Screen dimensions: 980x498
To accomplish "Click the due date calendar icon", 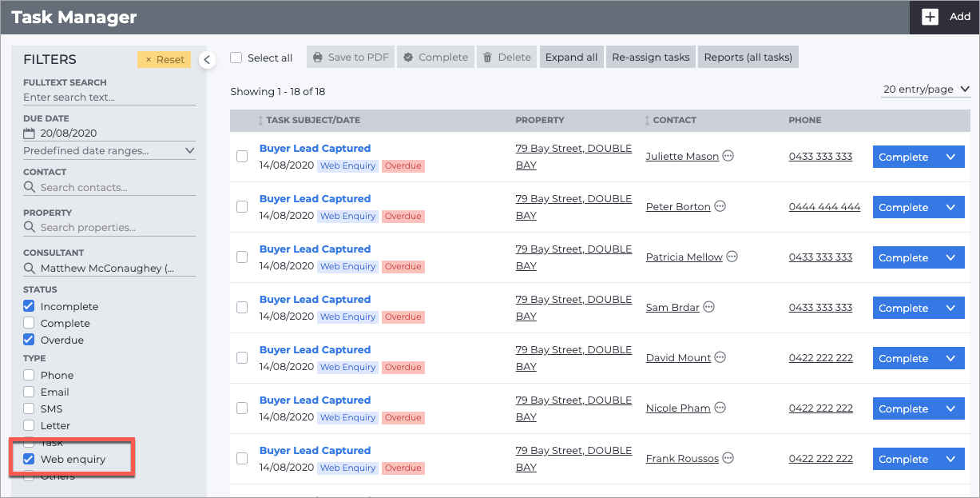I will pyautogui.click(x=30, y=133).
